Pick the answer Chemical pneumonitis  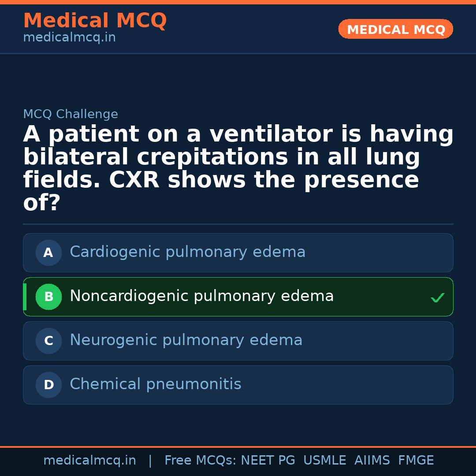pyautogui.click(x=155, y=384)
